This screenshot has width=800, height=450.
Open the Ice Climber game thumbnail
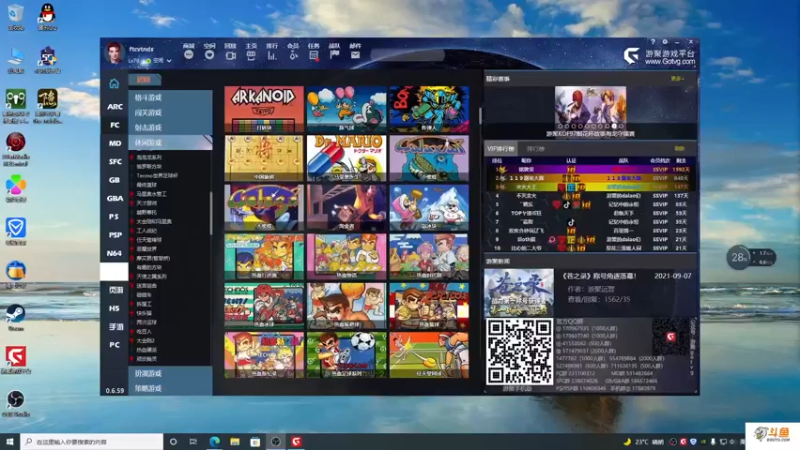(429, 207)
